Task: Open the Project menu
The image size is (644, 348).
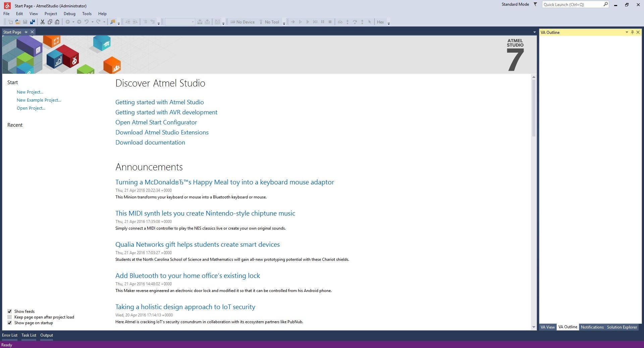Action: pos(51,14)
